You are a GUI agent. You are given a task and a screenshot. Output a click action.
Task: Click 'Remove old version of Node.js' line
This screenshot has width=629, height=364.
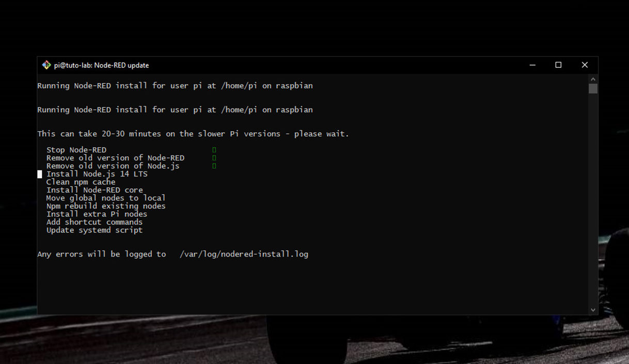[x=113, y=166]
